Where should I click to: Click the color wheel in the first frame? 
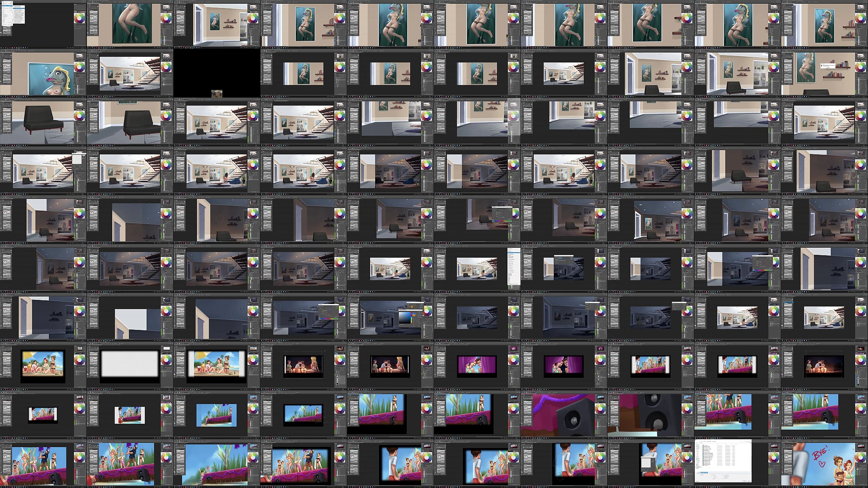[x=80, y=18]
